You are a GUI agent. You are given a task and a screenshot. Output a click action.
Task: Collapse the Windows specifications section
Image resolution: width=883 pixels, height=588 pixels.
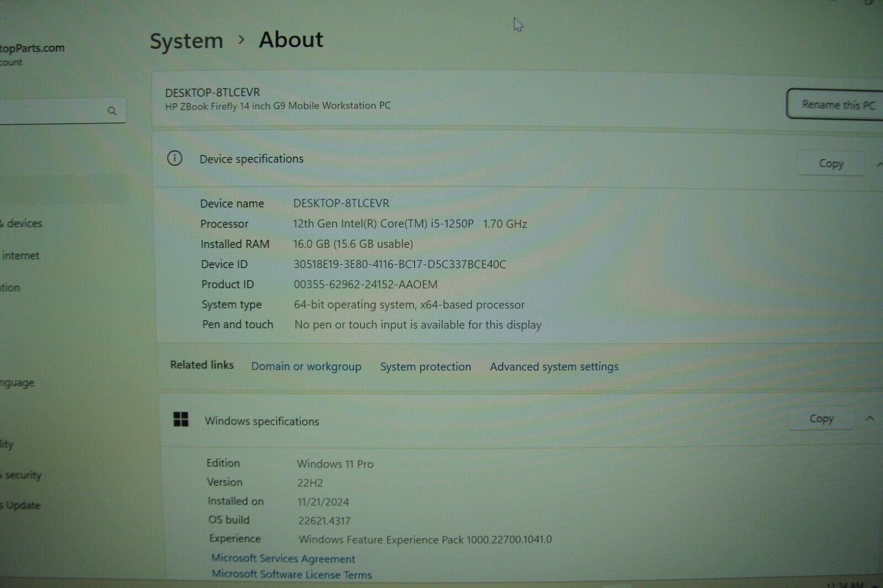point(869,418)
